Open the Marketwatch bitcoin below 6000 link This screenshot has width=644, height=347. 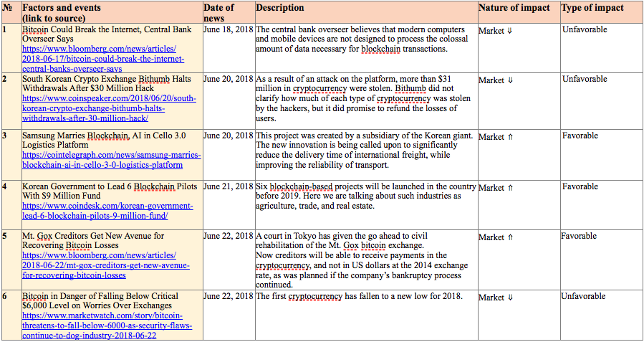click(107, 325)
